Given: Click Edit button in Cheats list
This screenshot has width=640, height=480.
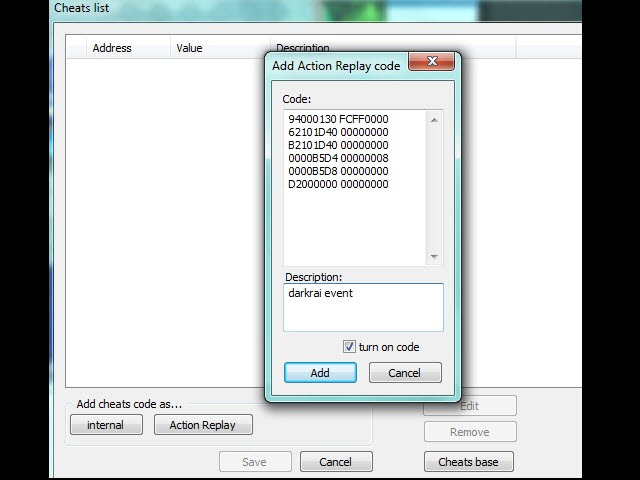Looking at the screenshot, I should [470, 406].
